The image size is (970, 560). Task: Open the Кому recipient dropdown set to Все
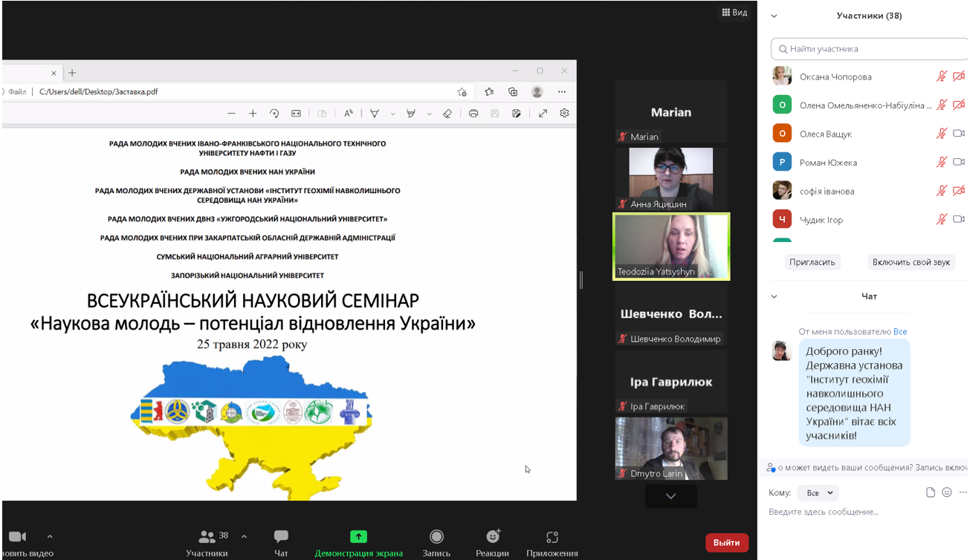pyautogui.click(x=817, y=493)
